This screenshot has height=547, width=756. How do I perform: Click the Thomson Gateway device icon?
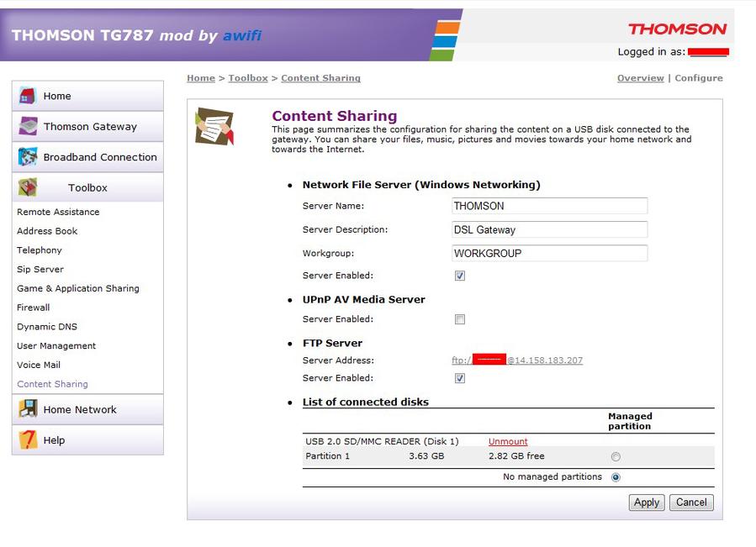click(x=28, y=126)
